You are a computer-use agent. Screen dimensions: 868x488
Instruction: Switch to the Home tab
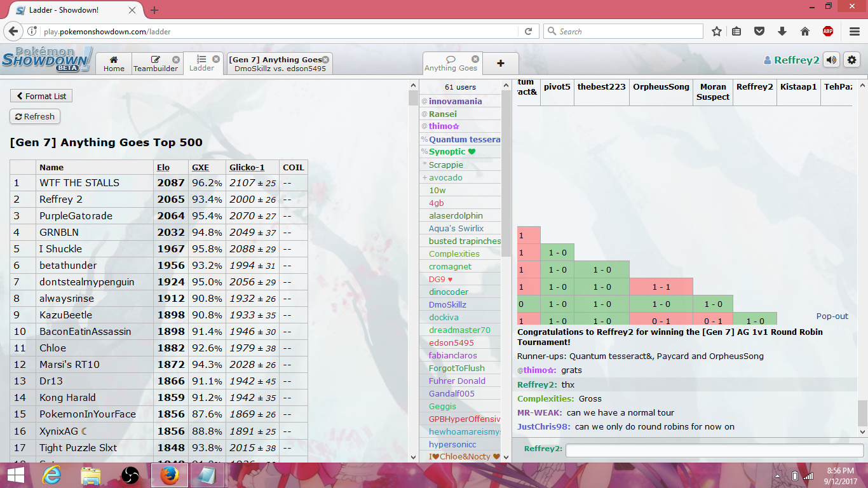pos(114,64)
